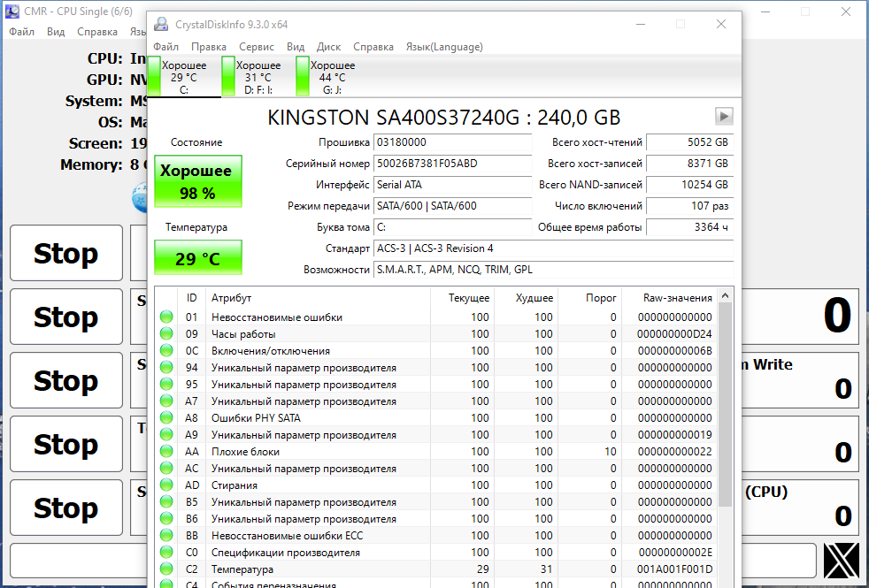The height and width of the screenshot is (588, 869).
Task: Select the Спецификации производителя row
Action: [x=435, y=552]
